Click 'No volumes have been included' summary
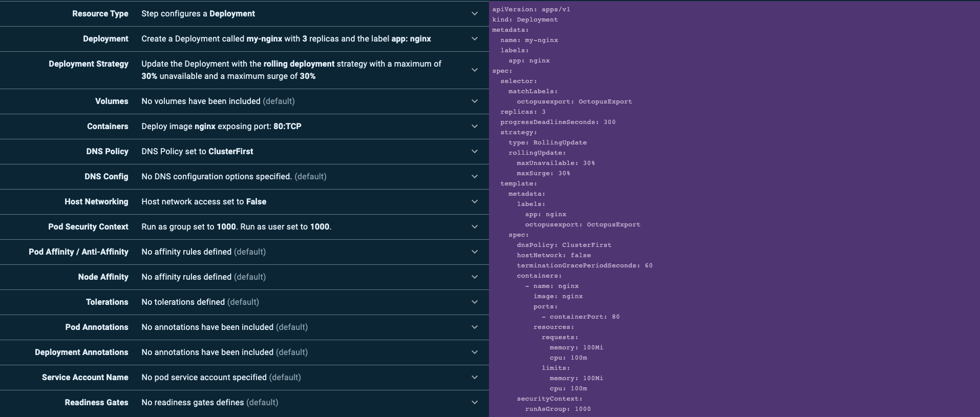This screenshot has width=980, height=417. pyautogui.click(x=218, y=101)
